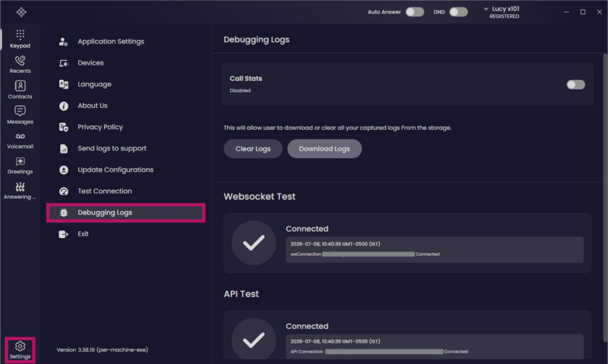This screenshot has width=608, height=364.
Task: Click the Exit door icon
Action: pos(64,234)
